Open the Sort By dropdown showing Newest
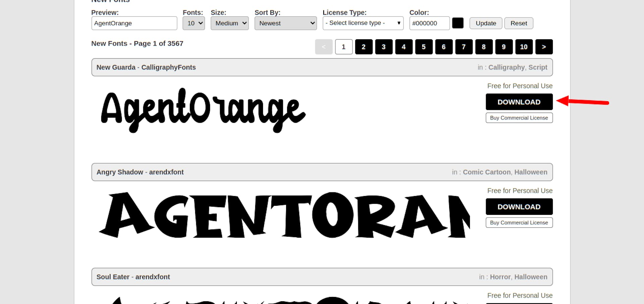The width and height of the screenshot is (644, 304). click(x=285, y=23)
